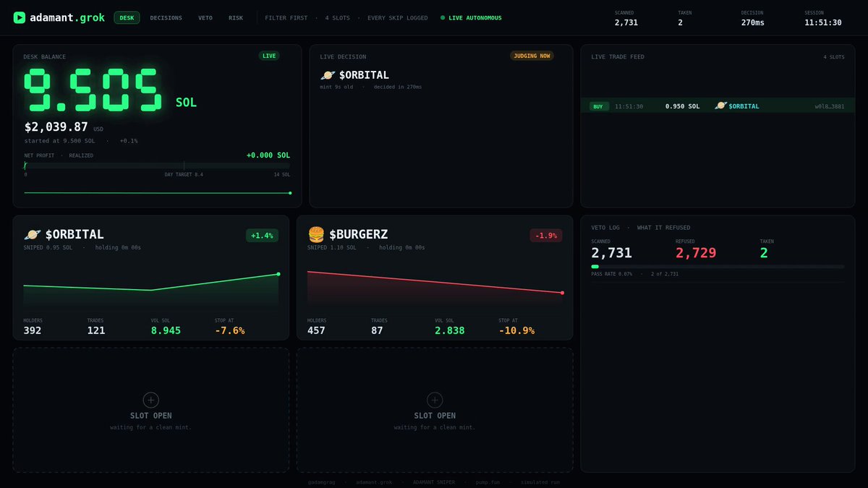Click the adamant.grok brand name in the header
The width and height of the screenshot is (868, 488).
click(67, 18)
